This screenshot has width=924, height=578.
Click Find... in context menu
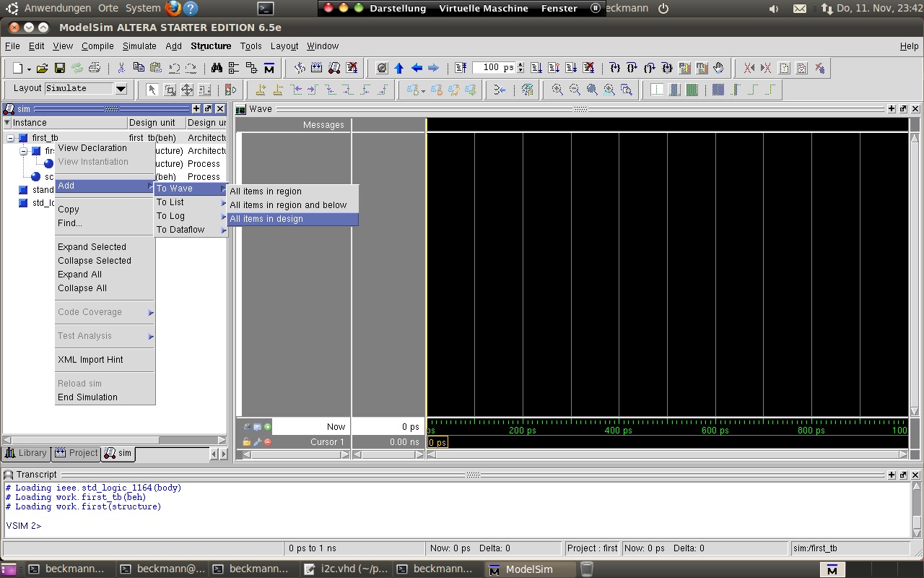pos(105,223)
